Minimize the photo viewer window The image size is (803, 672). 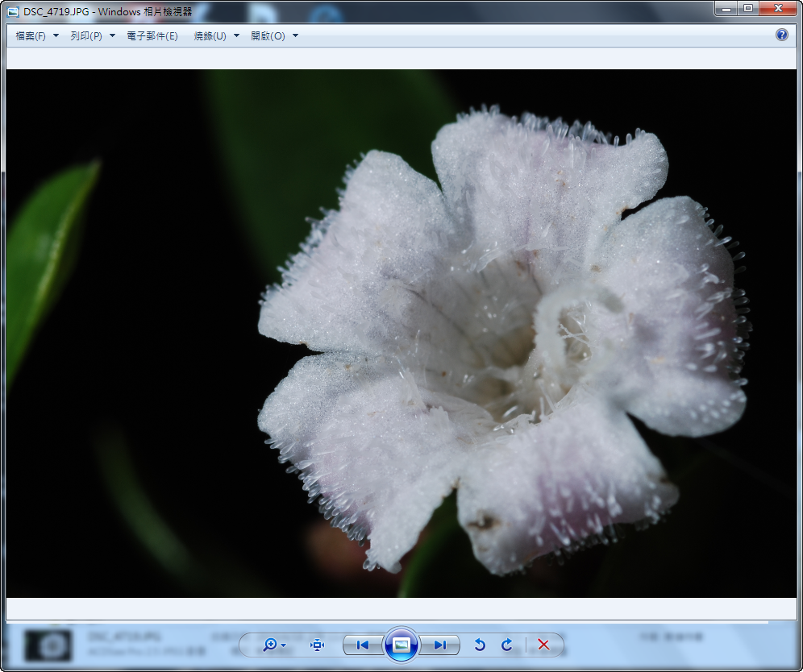click(x=726, y=8)
